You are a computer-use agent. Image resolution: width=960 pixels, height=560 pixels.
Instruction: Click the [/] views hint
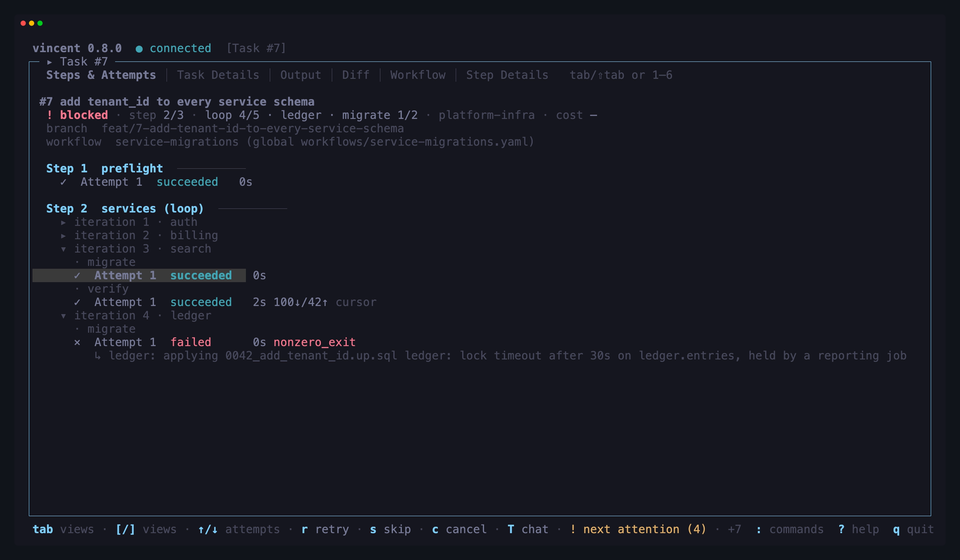point(146,529)
